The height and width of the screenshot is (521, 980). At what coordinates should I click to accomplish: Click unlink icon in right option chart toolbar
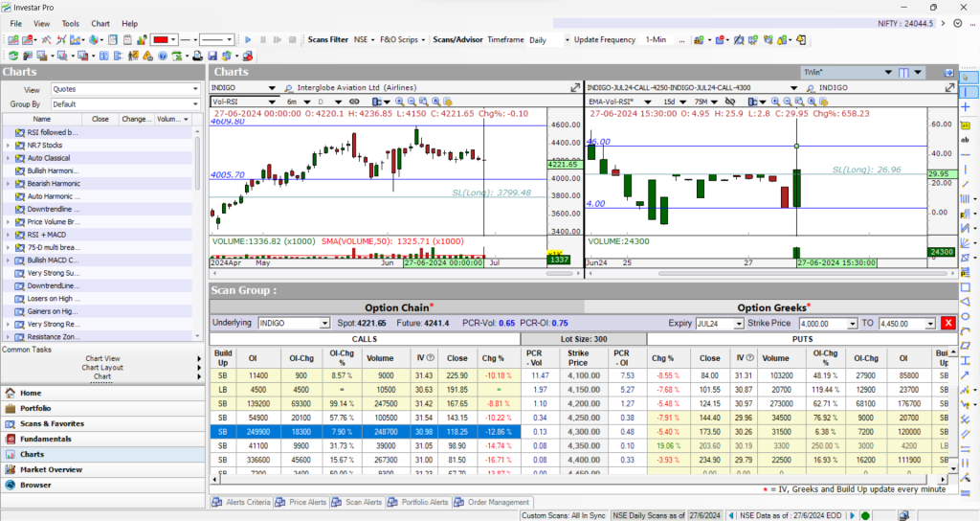(730, 102)
